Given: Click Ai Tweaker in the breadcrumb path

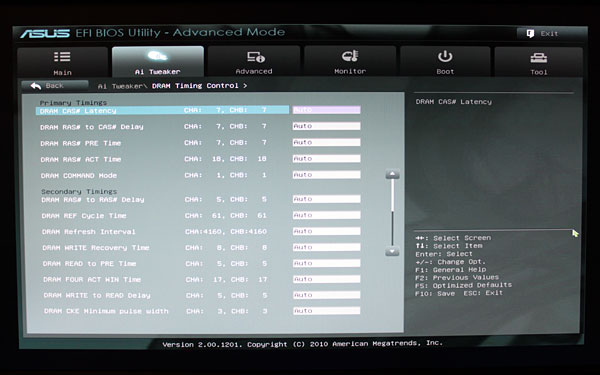Looking at the screenshot, I should pyautogui.click(x=120, y=86).
